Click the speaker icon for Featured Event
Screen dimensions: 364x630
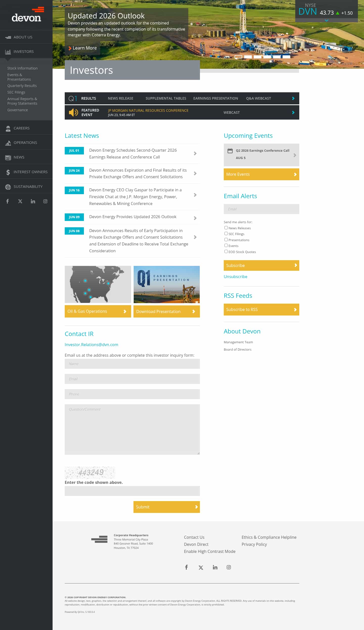[x=73, y=112]
